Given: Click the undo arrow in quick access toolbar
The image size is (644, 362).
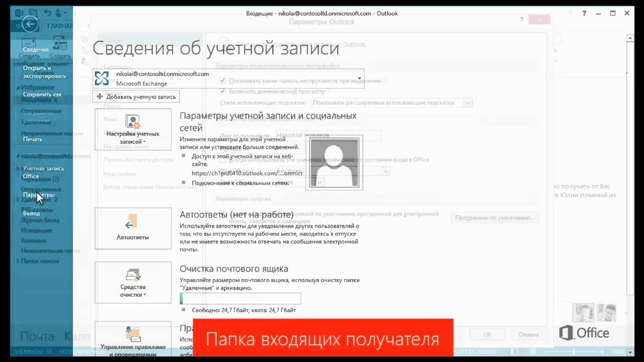Looking at the screenshot, I should click(x=48, y=13).
